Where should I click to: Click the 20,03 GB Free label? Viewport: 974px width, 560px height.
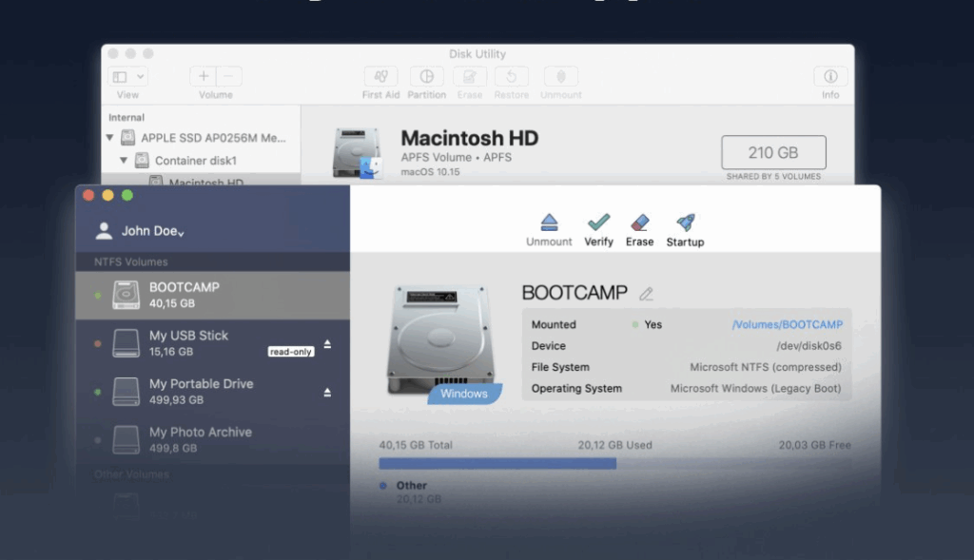click(x=814, y=445)
